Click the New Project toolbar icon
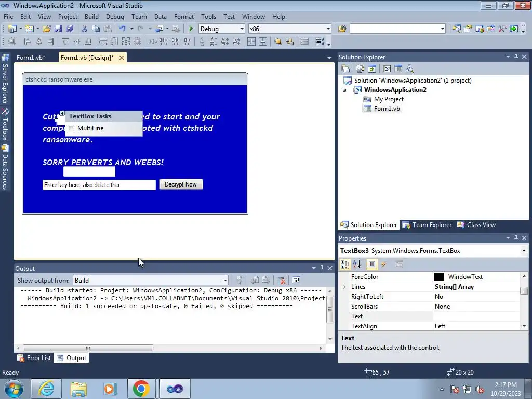The width and height of the screenshot is (532, 399). 12,29
